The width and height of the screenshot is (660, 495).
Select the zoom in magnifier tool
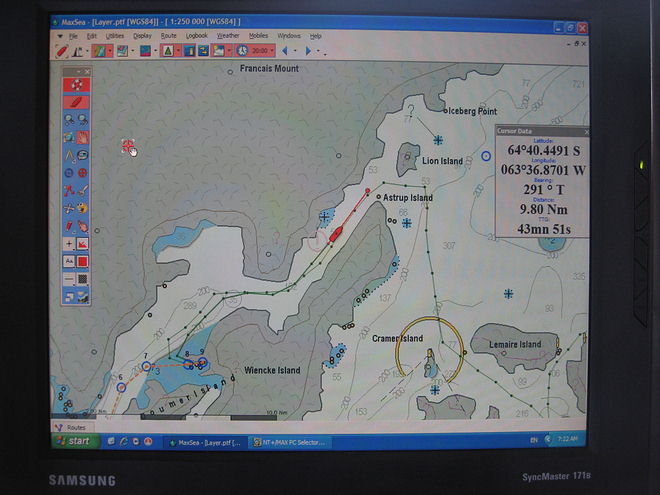pyautogui.click(x=69, y=120)
